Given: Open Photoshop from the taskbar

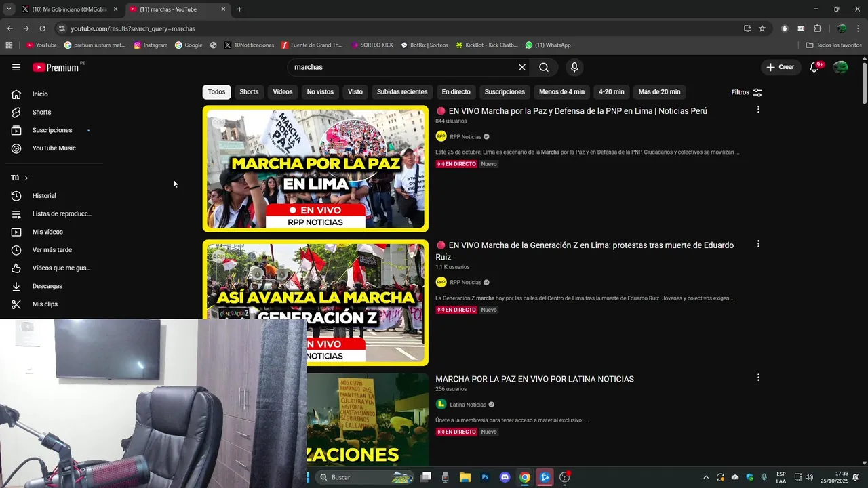Looking at the screenshot, I should 485,477.
